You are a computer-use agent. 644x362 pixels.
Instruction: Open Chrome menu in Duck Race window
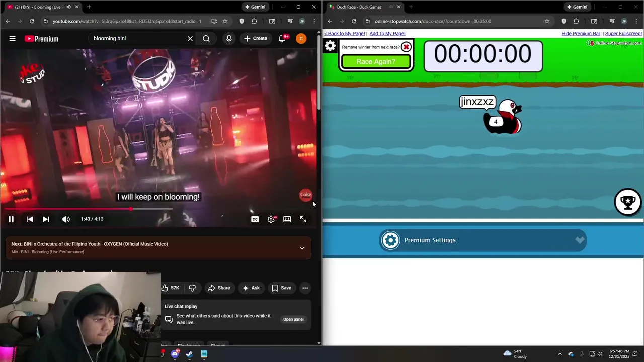coord(636,21)
